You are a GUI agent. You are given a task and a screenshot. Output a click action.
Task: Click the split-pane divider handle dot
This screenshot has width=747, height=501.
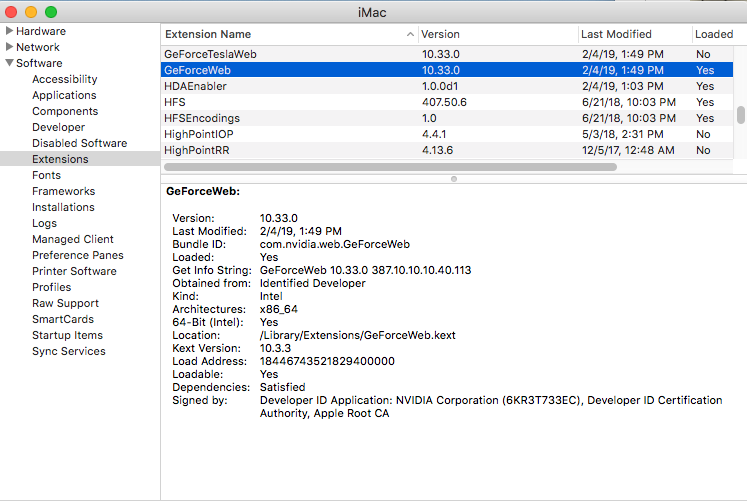click(454, 179)
